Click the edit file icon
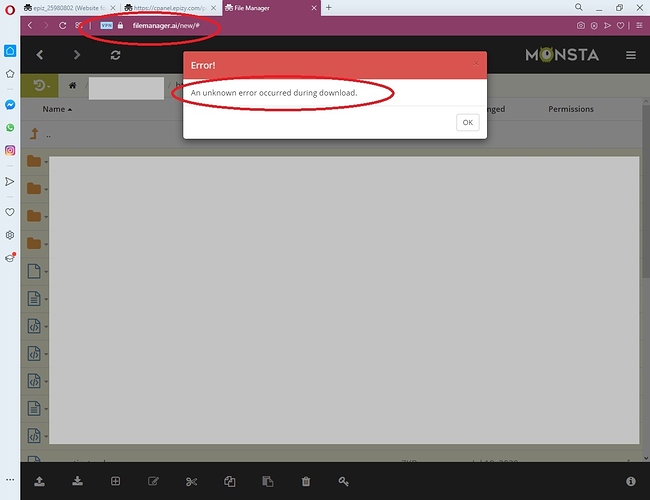This screenshot has width=650, height=500. point(153,481)
